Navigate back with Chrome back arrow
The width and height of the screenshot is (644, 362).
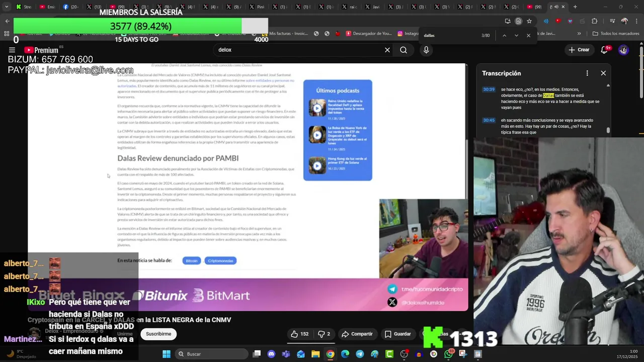7,21
